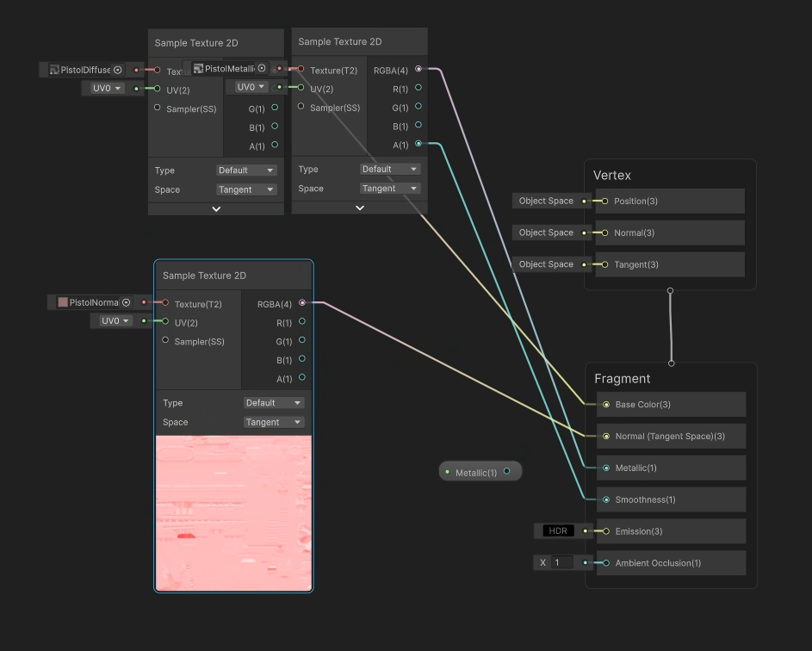Click the Fragment block top connector port

pos(672,363)
